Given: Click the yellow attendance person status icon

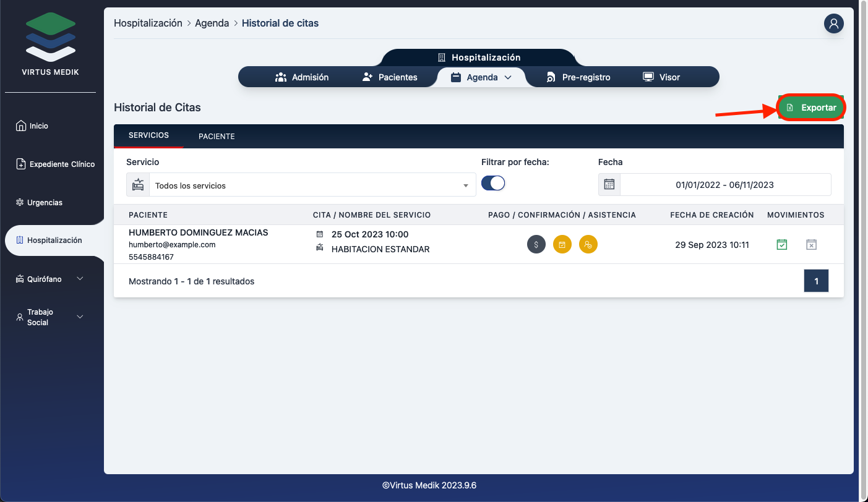Looking at the screenshot, I should click(588, 245).
